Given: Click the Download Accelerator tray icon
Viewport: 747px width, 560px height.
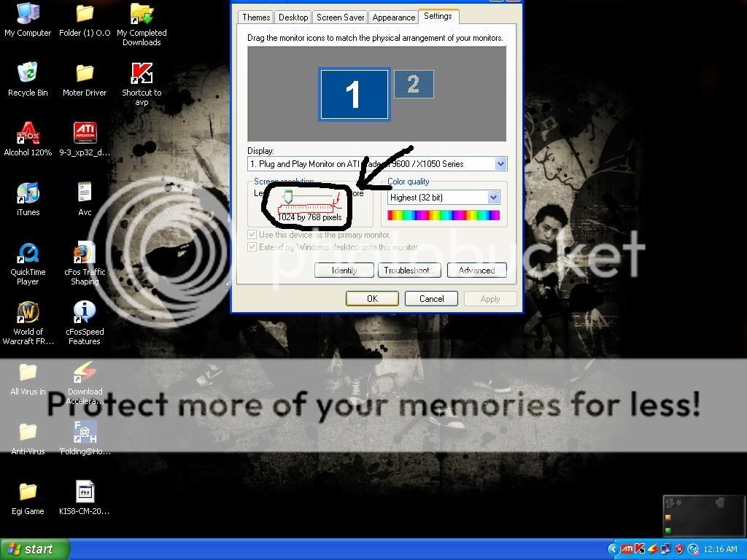Looking at the screenshot, I should 653,549.
